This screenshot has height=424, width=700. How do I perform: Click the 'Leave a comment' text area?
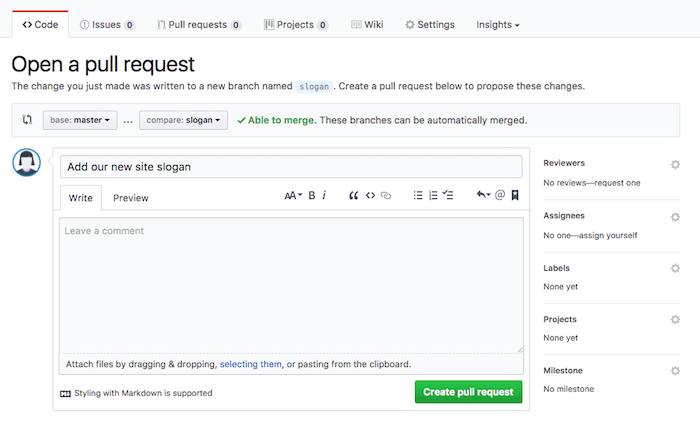tap(291, 286)
